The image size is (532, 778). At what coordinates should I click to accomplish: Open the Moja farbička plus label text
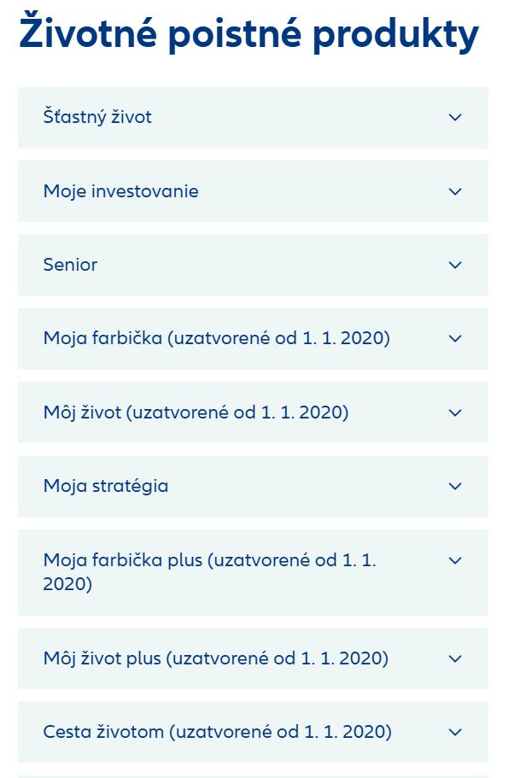tap(209, 572)
